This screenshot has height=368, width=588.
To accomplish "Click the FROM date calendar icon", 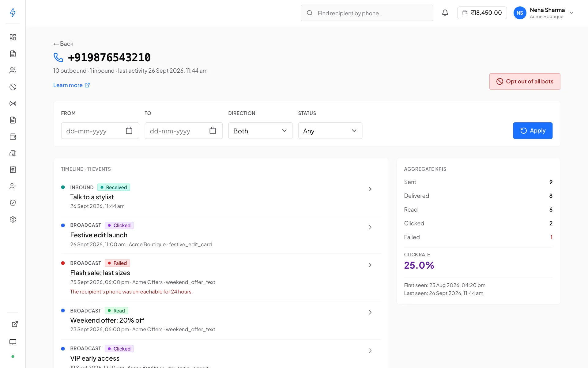I will (x=129, y=131).
